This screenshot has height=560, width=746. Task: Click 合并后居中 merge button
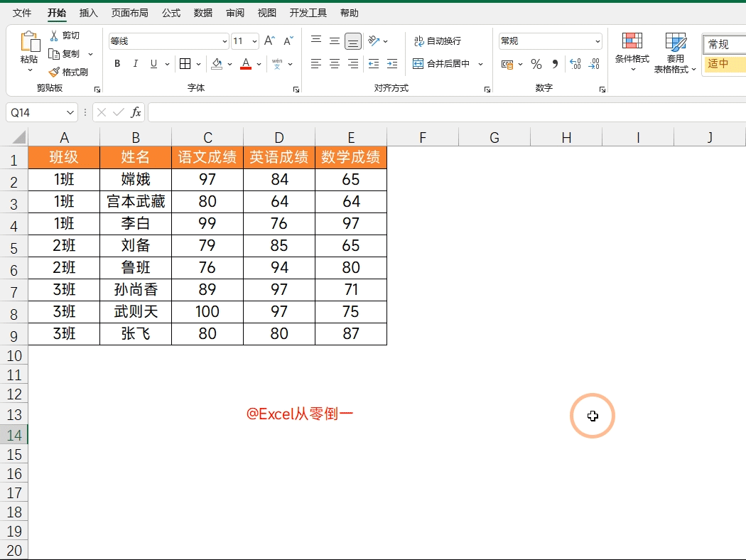(441, 64)
